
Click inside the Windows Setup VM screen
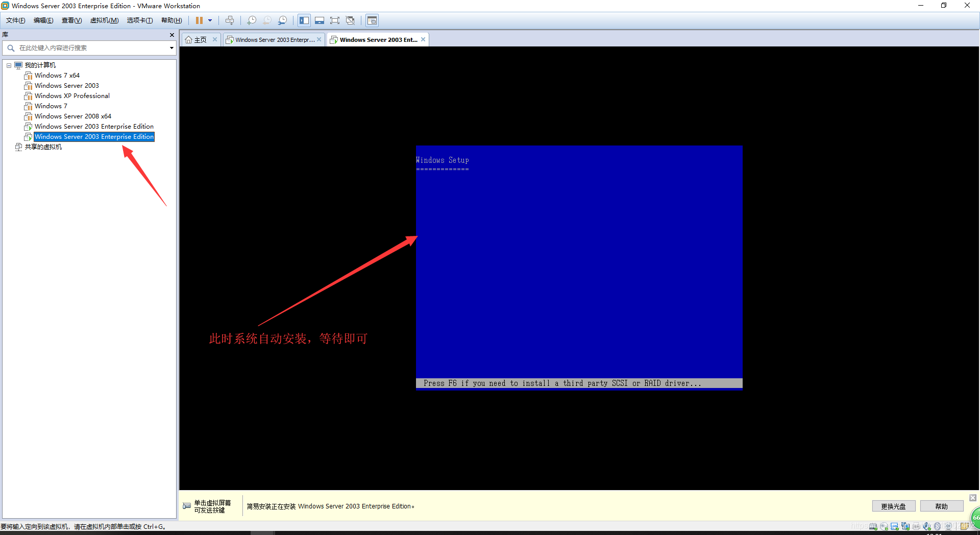click(579, 268)
